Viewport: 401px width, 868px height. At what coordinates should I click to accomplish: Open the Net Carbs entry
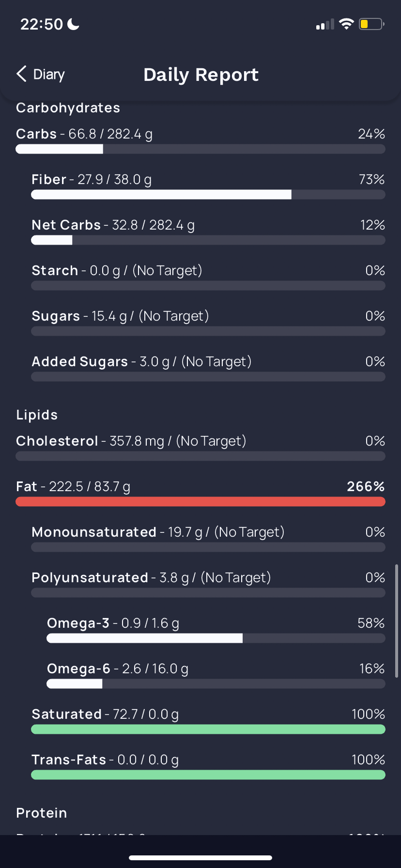tap(208, 231)
